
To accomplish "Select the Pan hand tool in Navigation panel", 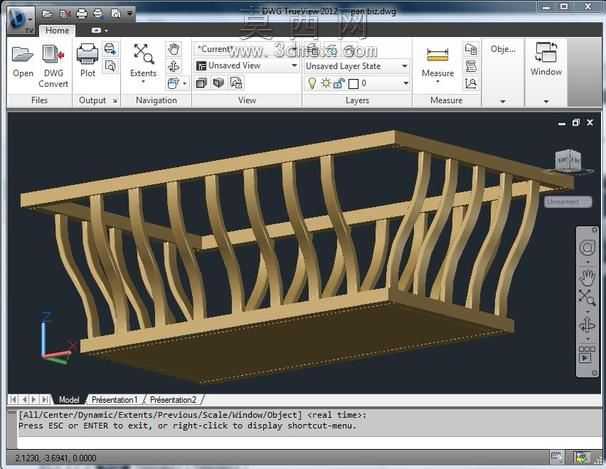I will (x=174, y=49).
